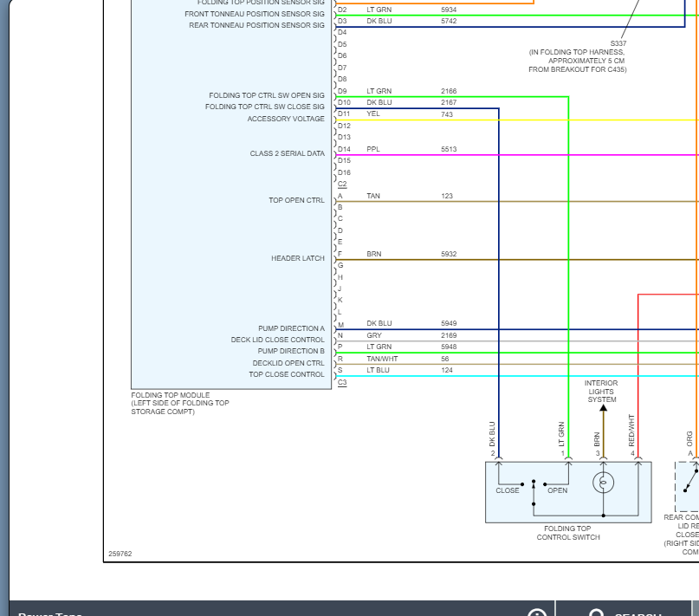Viewport: 699px width, 616px height.
Task: Click the info icon in the bottom bar
Action: click(536, 612)
